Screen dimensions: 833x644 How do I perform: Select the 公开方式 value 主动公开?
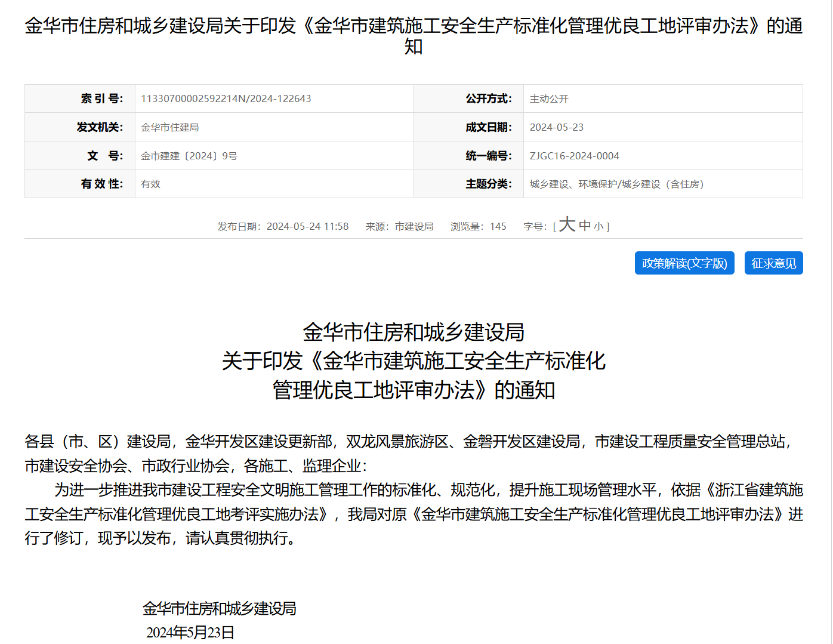[x=548, y=98]
